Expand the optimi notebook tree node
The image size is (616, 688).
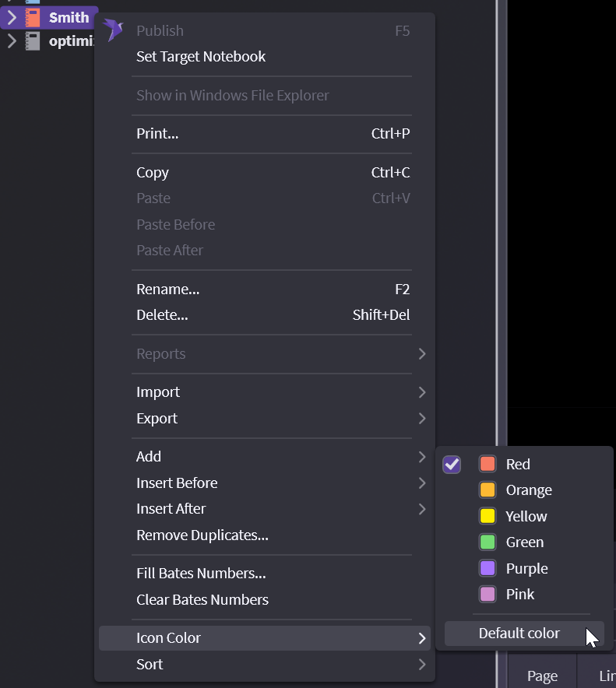pyautogui.click(x=12, y=40)
